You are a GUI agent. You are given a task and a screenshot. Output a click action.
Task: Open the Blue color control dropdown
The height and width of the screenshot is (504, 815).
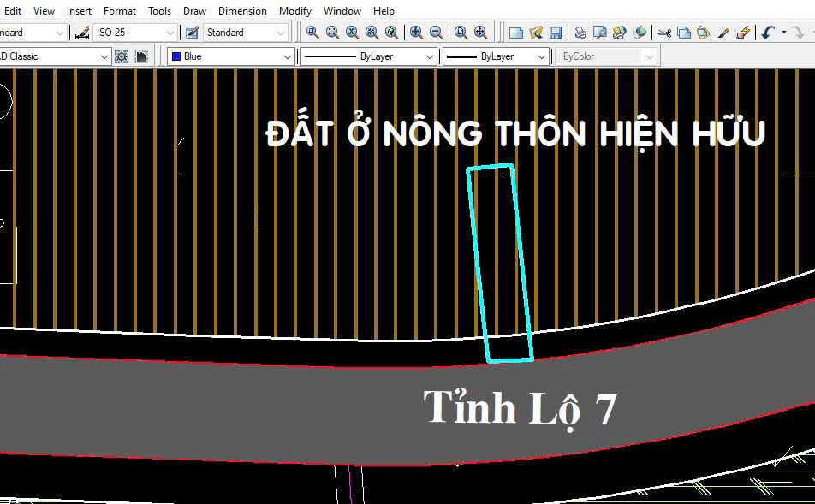point(288,56)
